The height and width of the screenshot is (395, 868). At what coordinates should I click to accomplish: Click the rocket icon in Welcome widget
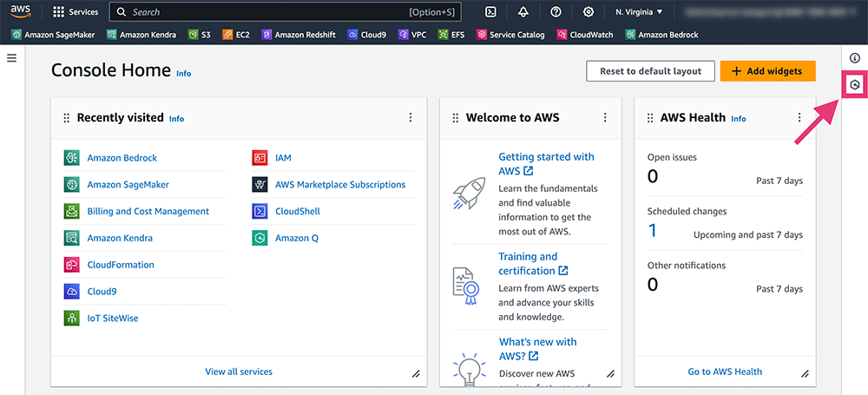tap(469, 193)
